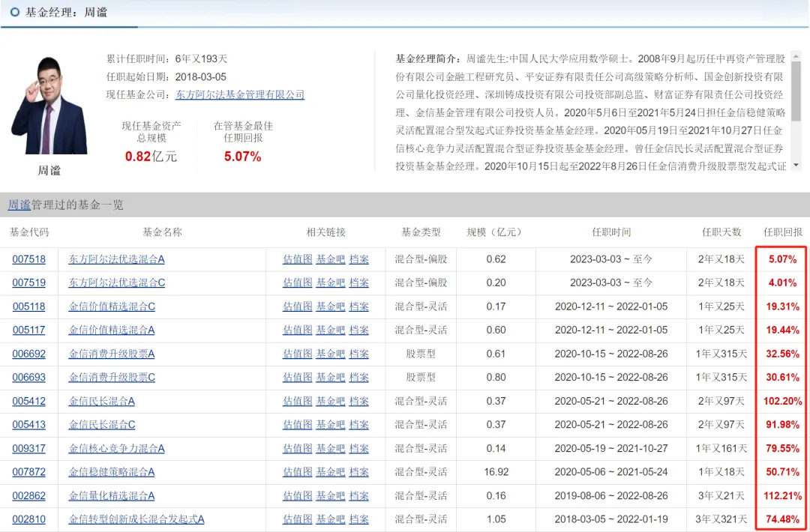This screenshot has width=810, height=532.
Task: Select the 2018-03-05 start date text
Action: point(201,77)
